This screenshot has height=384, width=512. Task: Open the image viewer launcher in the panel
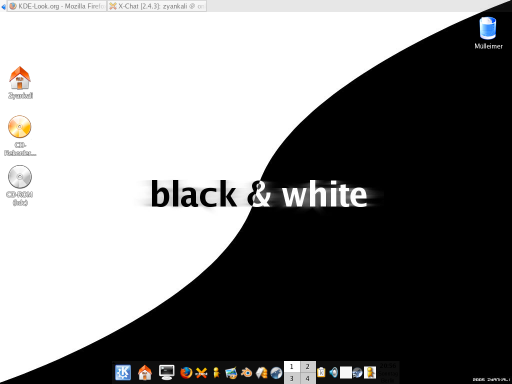(231, 373)
